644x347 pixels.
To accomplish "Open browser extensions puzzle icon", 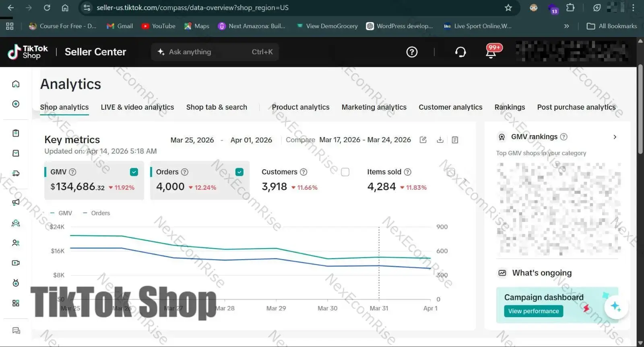I will pyautogui.click(x=570, y=8).
